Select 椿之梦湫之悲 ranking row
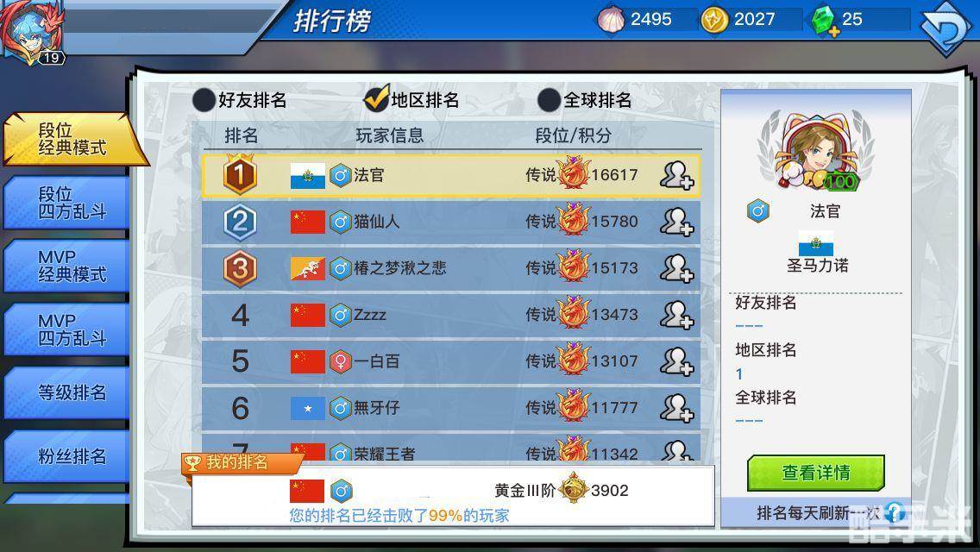The width and height of the screenshot is (980, 552). [451, 268]
